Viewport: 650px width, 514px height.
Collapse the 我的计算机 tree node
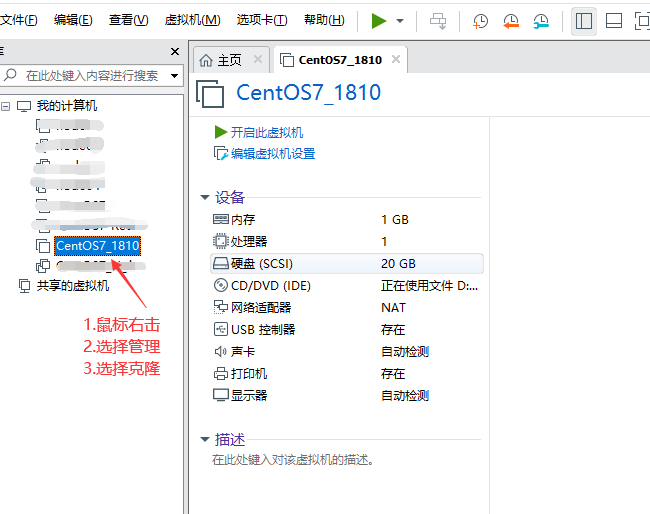5,107
